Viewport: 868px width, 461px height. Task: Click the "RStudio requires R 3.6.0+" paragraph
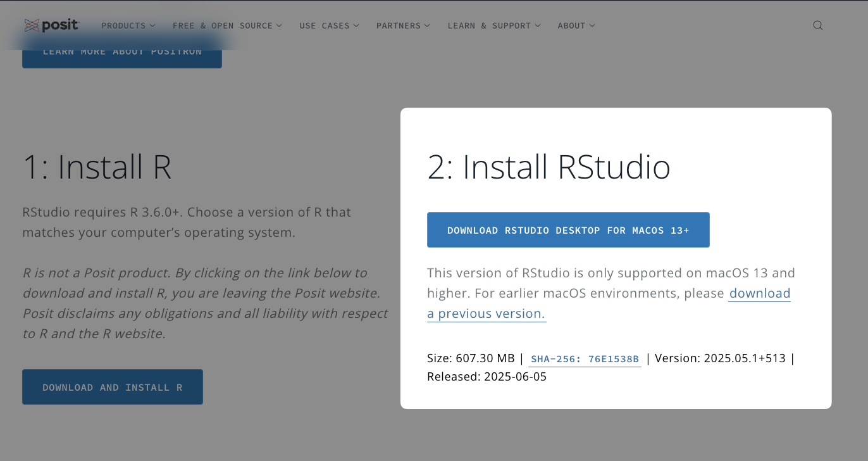(x=186, y=222)
